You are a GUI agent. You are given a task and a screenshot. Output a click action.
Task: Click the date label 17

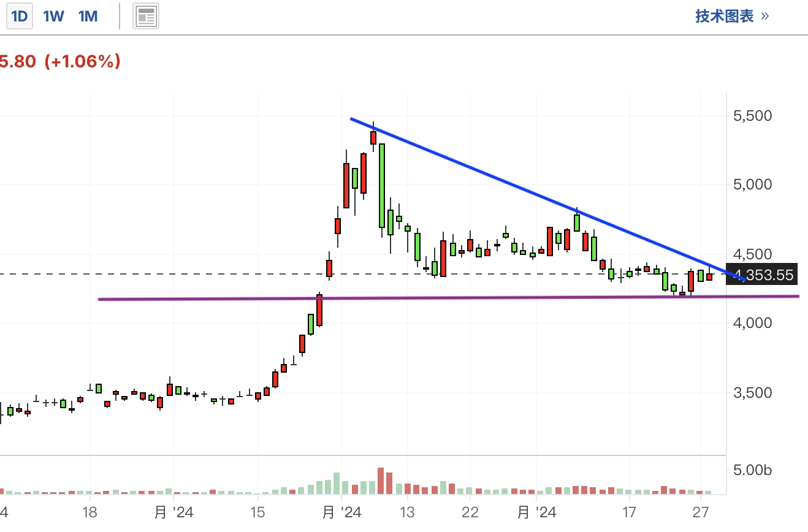coord(629,512)
